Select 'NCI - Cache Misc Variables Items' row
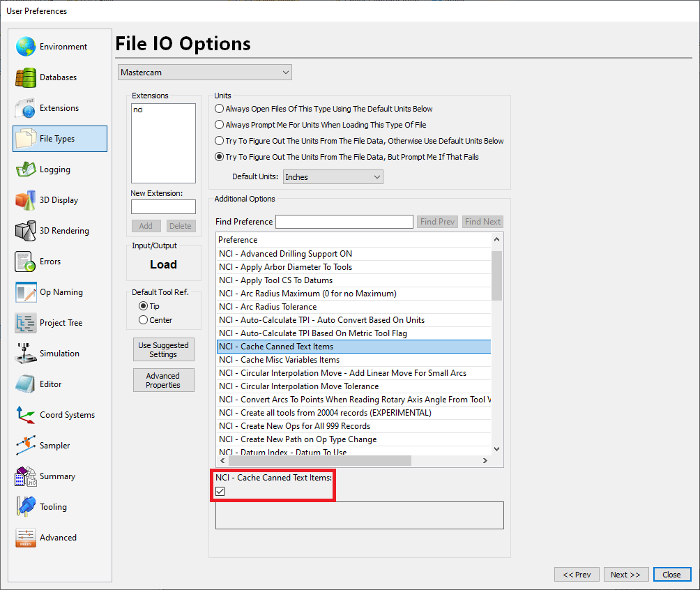 pos(353,360)
